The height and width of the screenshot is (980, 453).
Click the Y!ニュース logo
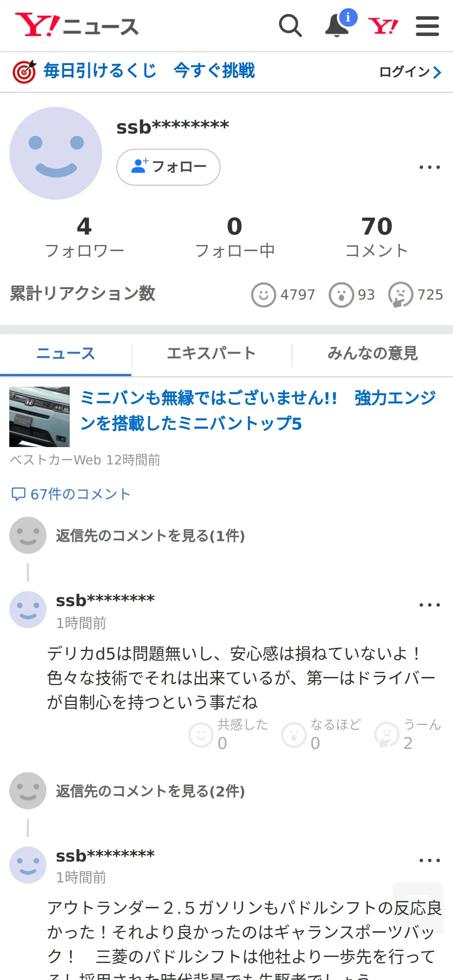coord(76,25)
